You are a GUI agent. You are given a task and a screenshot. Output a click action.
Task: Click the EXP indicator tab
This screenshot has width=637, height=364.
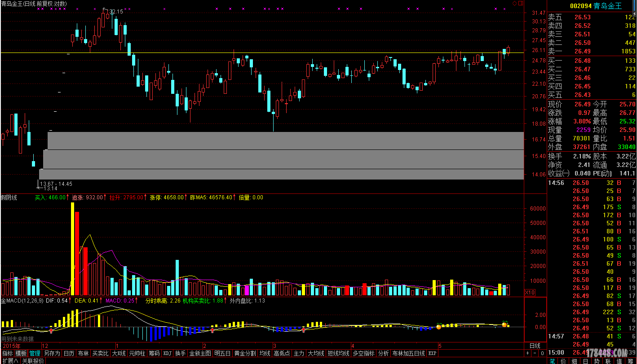click(432, 353)
